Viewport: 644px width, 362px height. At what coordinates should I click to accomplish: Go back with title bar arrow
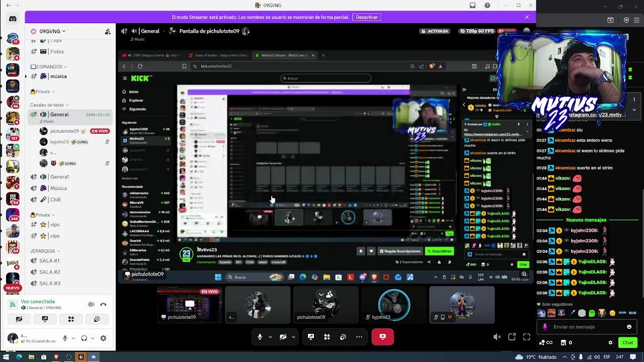(x=8, y=5)
